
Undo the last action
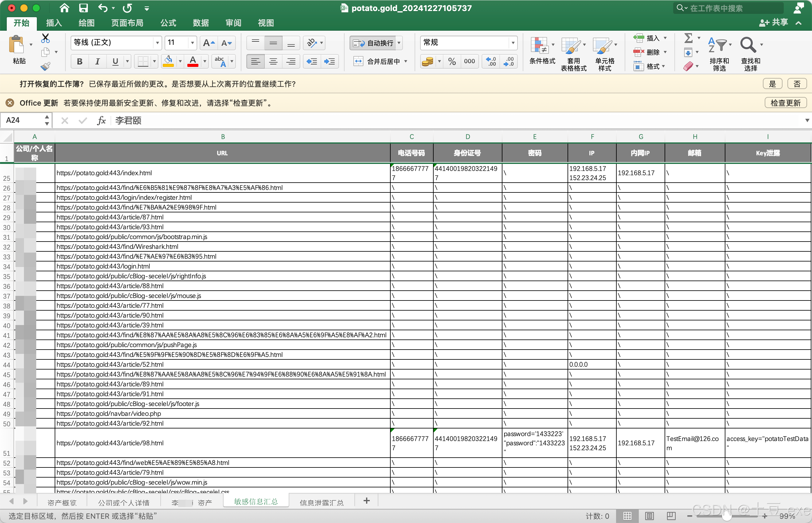point(103,8)
